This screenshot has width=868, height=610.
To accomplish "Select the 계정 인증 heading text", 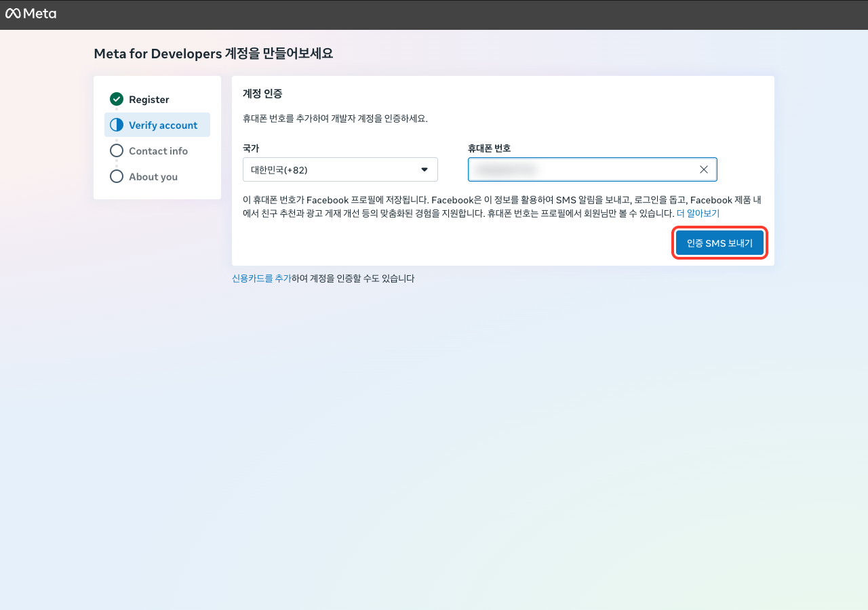I will (262, 94).
